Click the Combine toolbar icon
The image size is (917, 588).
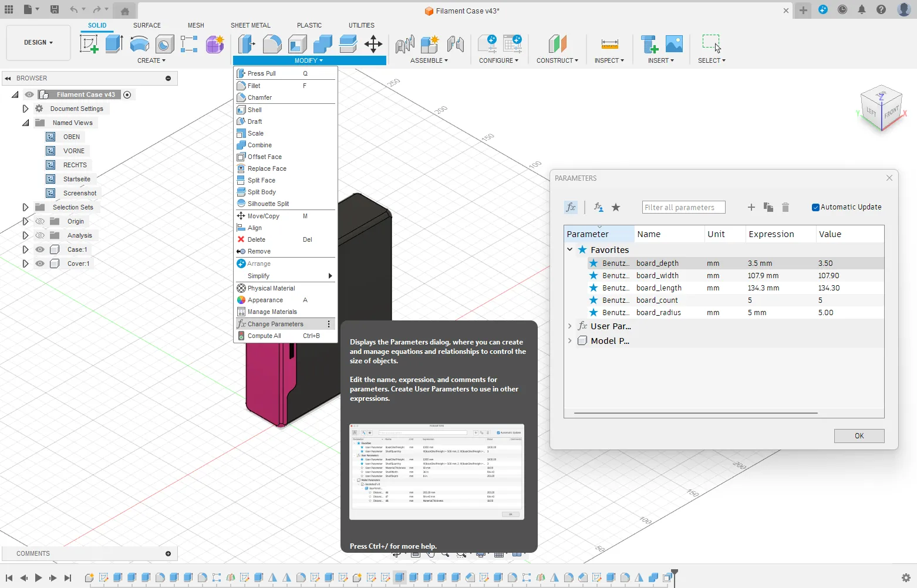[322, 44]
